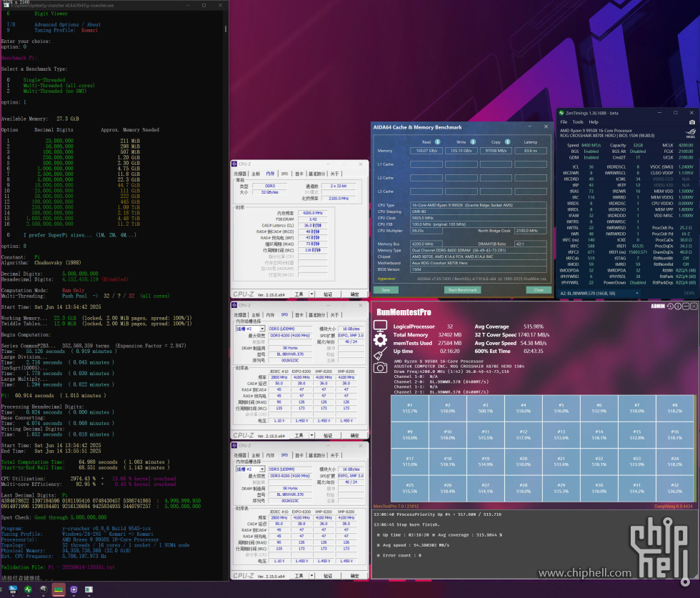
Task: Open the rightmost window-style taskbar icon
Action: coord(89,589)
